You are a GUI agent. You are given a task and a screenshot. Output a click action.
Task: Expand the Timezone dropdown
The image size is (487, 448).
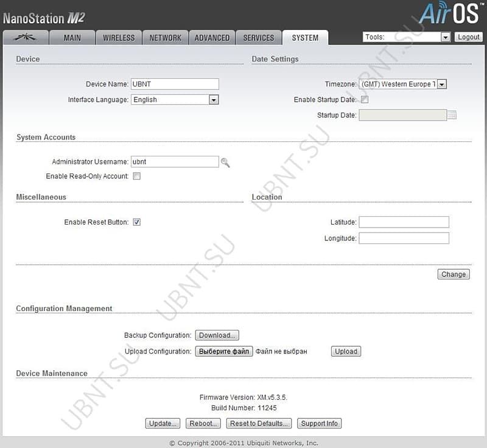tap(403, 84)
